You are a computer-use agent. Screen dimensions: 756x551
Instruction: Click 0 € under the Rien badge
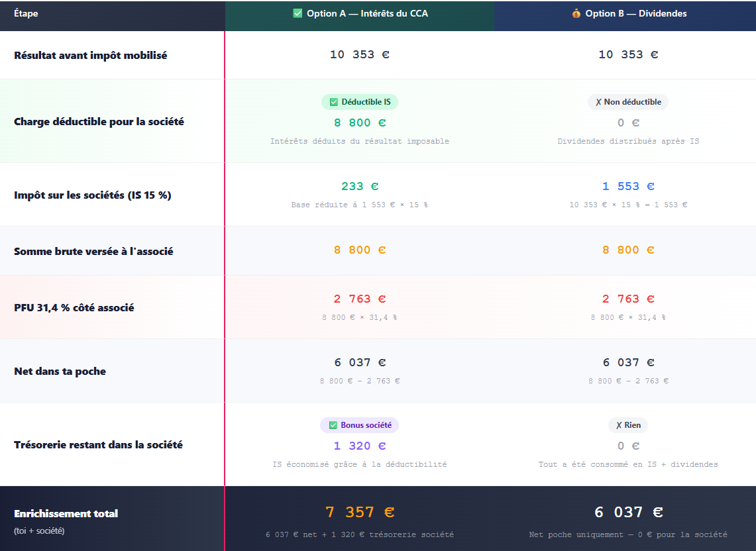tap(628, 446)
